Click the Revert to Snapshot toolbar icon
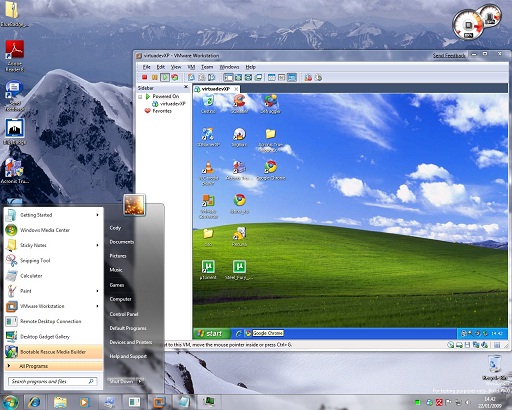512x410 pixels. (201, 77)
